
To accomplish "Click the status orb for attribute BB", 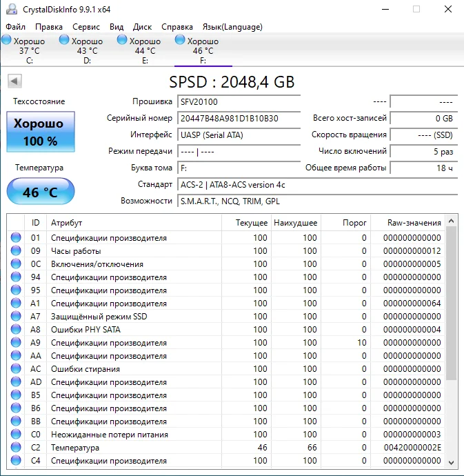I will tap(16, 421).
